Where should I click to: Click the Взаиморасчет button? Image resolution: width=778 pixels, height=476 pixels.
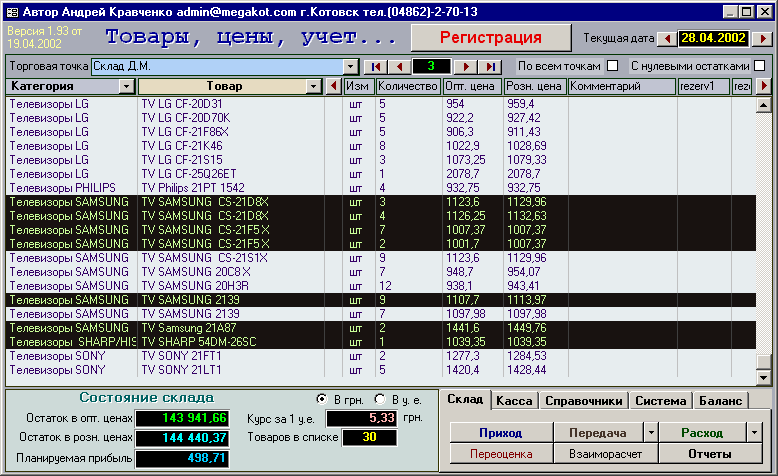click(x=605, y=454)
